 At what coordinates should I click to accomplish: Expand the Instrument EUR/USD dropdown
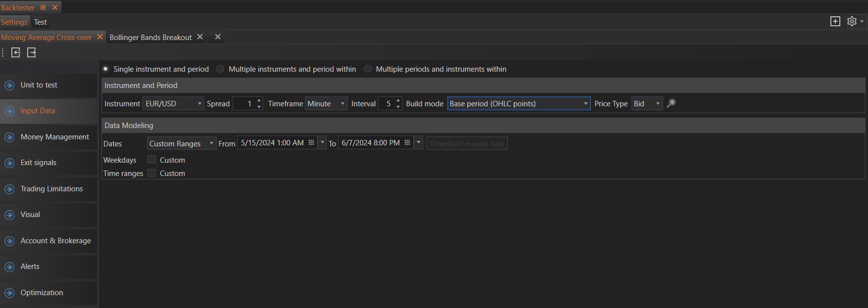(199, 104)
